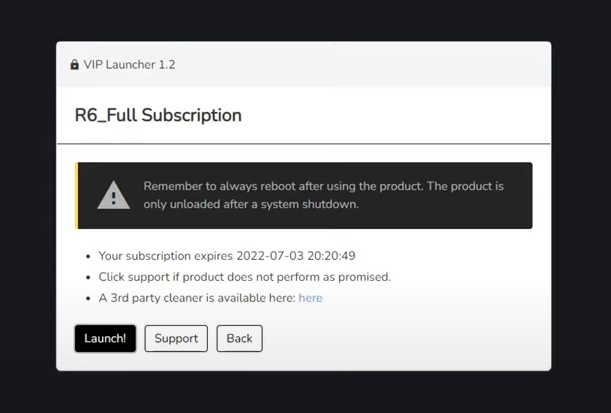Click the warning triangle icon
This screenshot has height=413, width=611.
point(113,195)
